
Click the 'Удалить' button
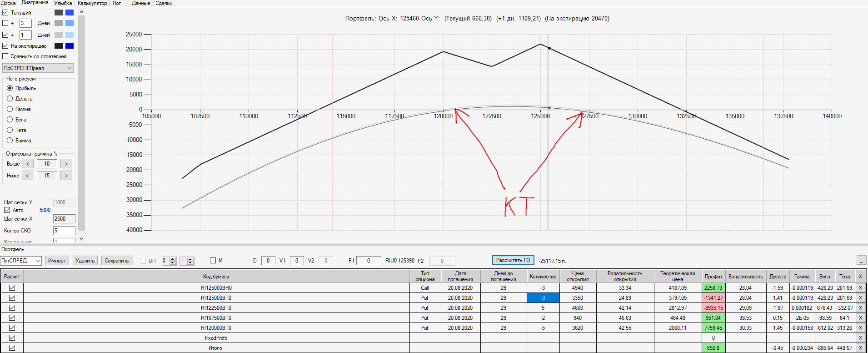pyautogui.click(x=85, y=261)
